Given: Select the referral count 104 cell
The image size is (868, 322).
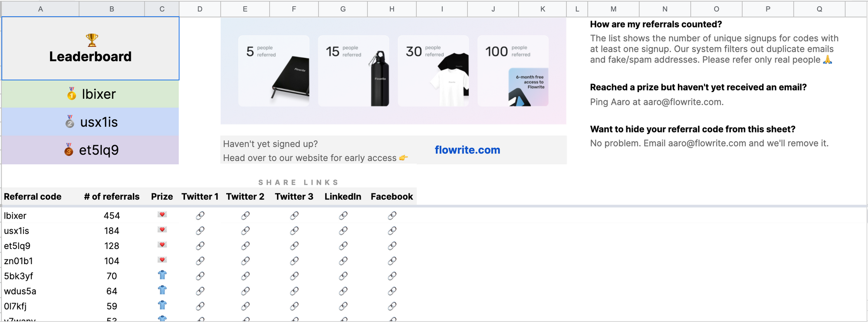Looking at the screenshot, I should click(x=112, y=261).
